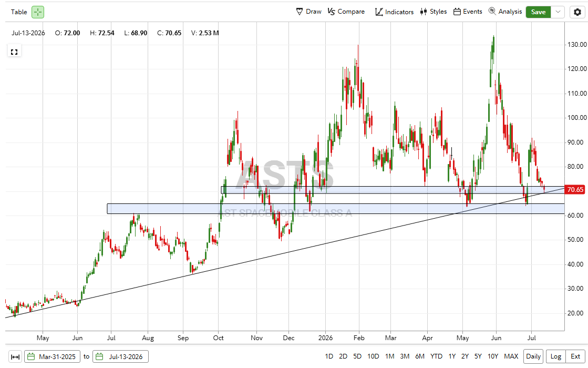Open chart settings gear icon
This screenshot has height=368, width=588.
(x=577, y=12)
